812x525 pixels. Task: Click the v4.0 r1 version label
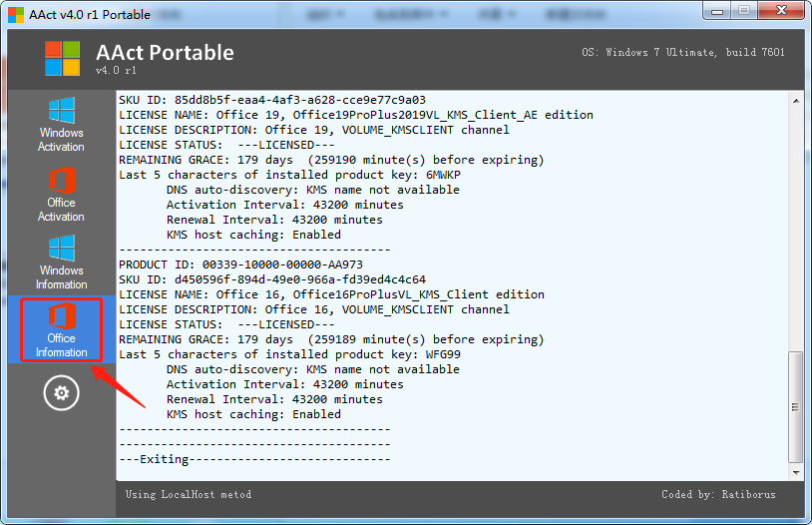coord(116,70)
